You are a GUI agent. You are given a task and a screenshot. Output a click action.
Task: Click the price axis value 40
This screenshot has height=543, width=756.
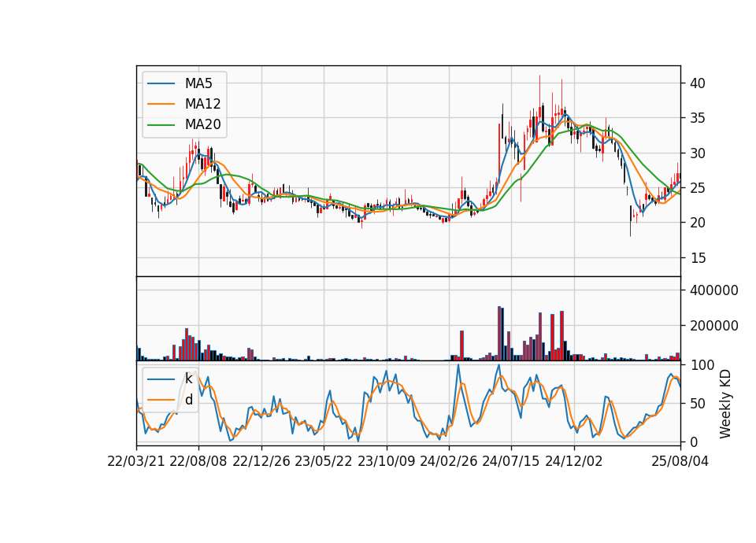698,83
